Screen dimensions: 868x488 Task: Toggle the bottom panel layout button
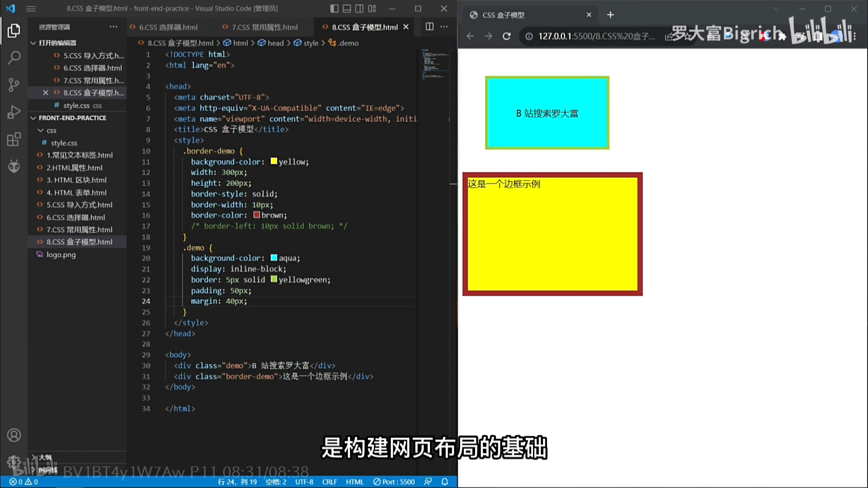pyautogui.click(x=347, y=9)
